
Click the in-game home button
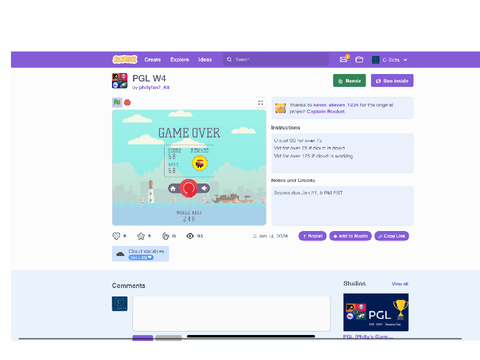click(x=173, y=189)
